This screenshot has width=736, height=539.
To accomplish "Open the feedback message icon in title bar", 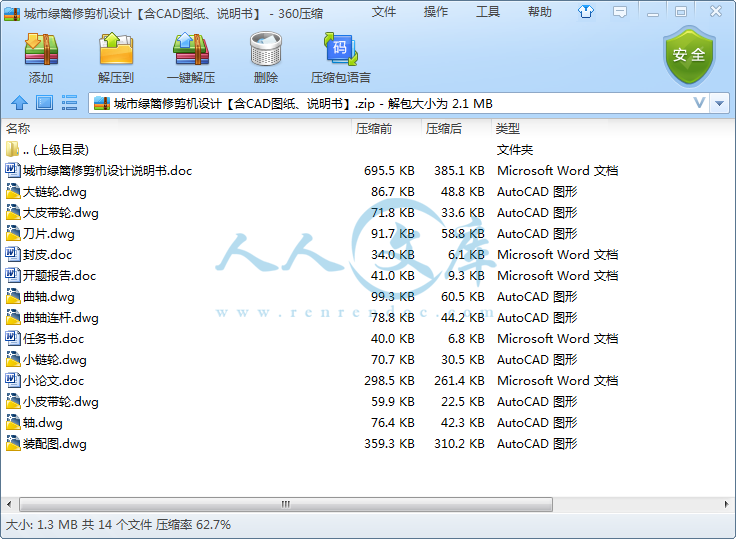I will [620, 12].
